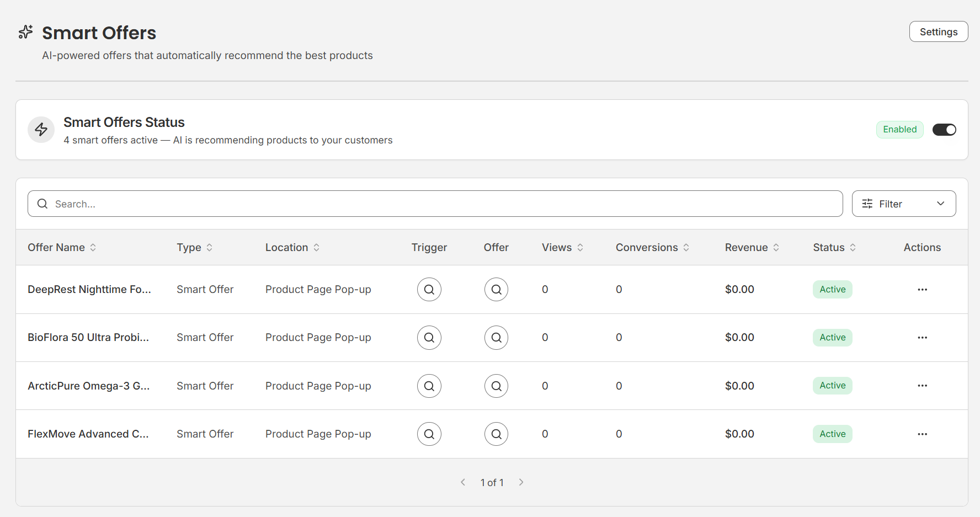Sort table by Location column
The image size is (980, 517).
coord(292,247)
